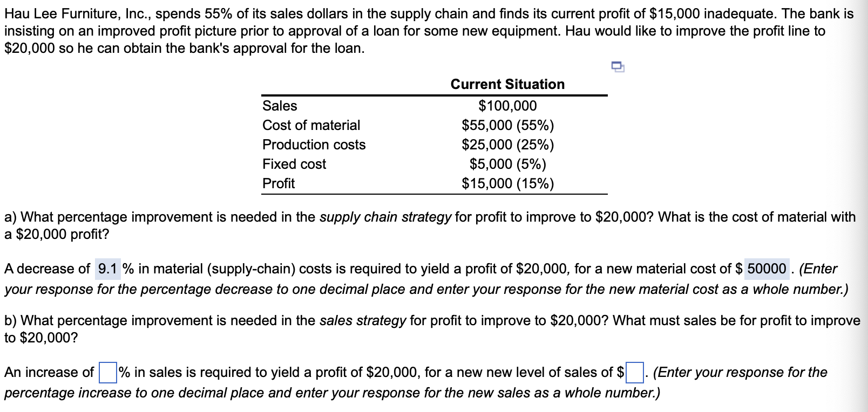This screenshot has width=868, height=412.
Task: Select the Profit row in the table
Action: [x=279, y=183]
